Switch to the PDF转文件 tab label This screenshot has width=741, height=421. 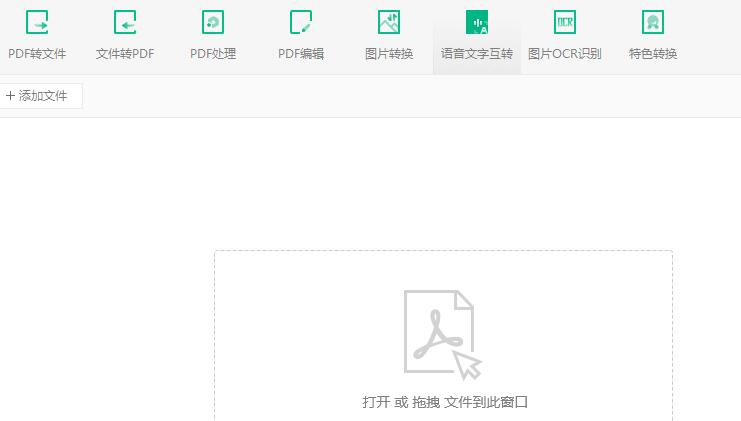click(x=37, y=54)
